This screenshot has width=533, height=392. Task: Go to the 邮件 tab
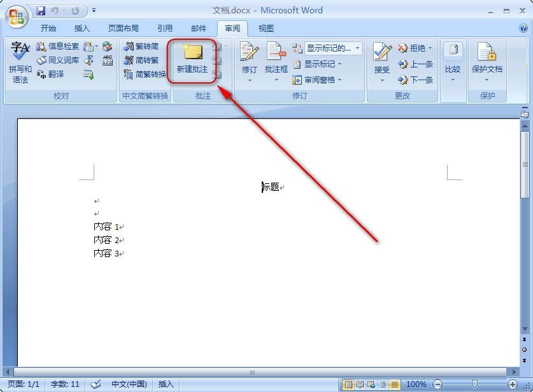[x=199, y=29]
